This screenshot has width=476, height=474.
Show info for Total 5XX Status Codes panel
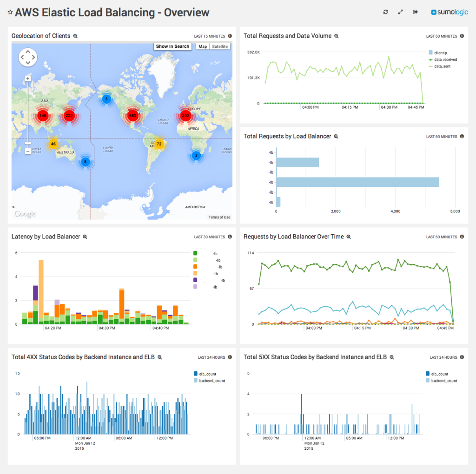tap(462, 357)
